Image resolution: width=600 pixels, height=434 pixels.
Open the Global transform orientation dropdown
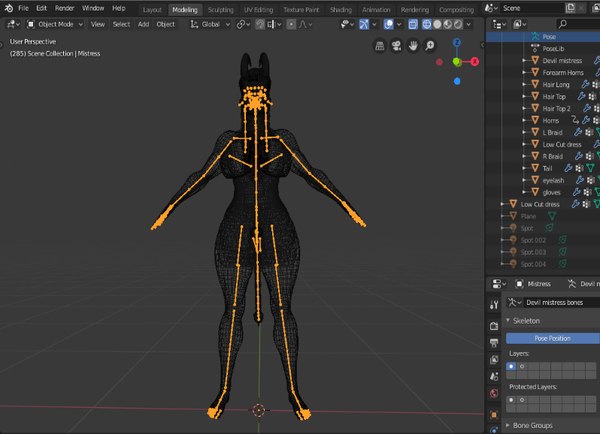pos(210,24)
